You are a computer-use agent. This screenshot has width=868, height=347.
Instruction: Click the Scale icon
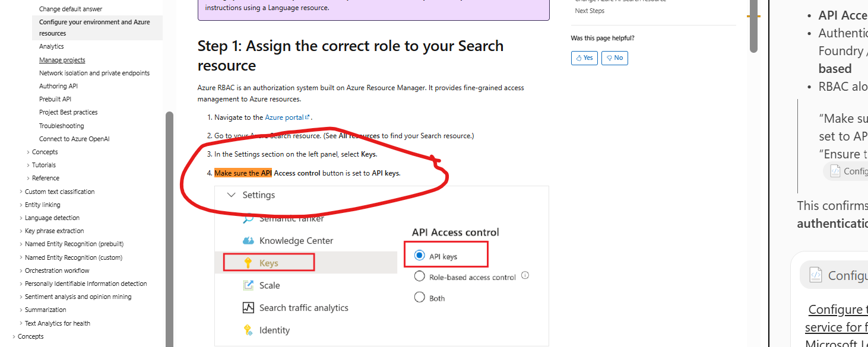pos(248,285)
